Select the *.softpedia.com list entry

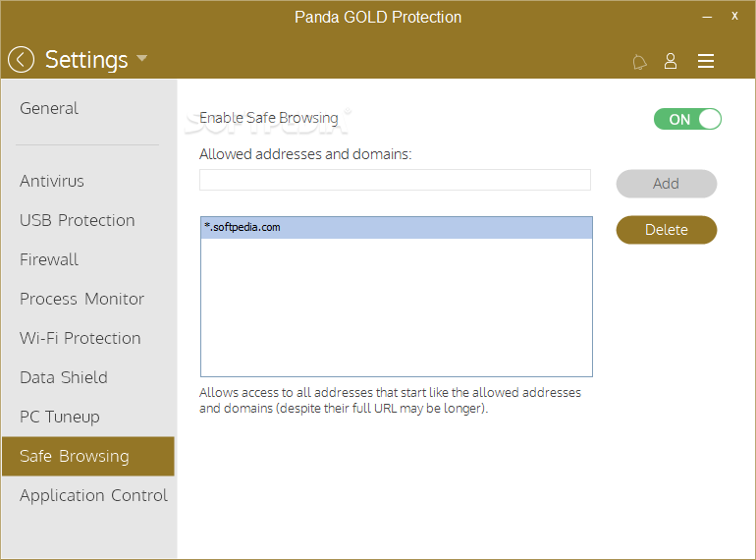coord(397,228)
